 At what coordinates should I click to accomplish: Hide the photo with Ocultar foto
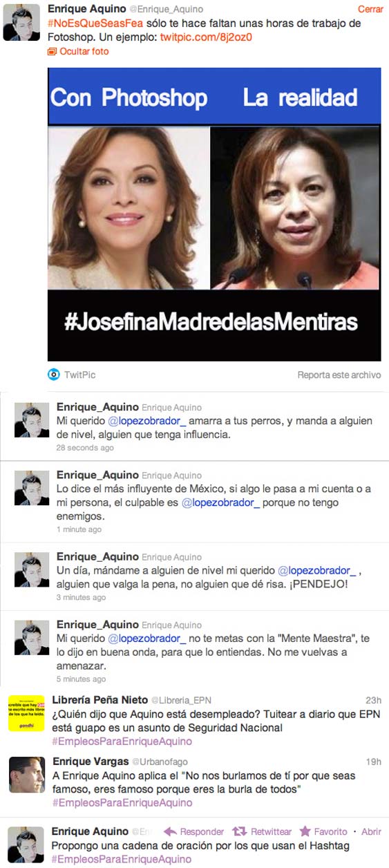point(84,52)
